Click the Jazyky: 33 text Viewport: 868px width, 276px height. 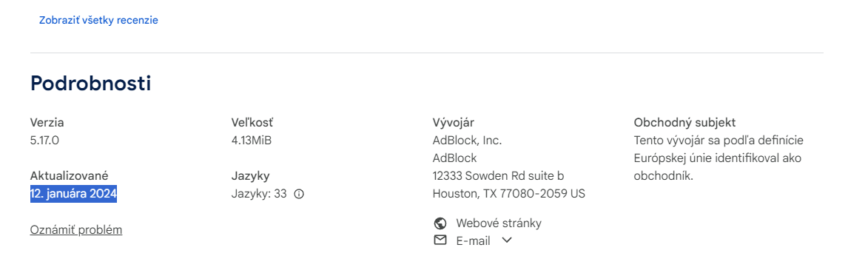tap(259, 194)
